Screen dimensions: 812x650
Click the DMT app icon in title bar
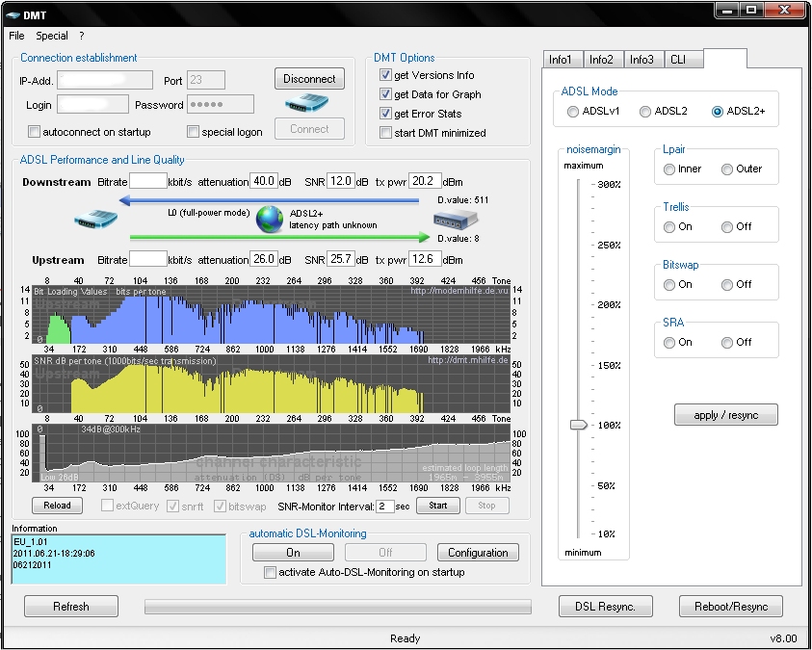click(13, 15)
